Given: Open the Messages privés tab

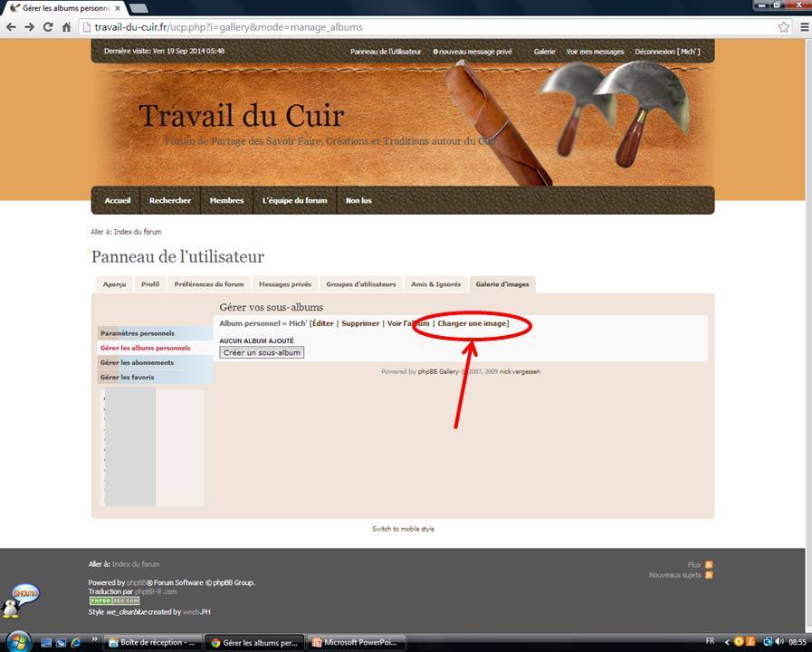Looking at the screenshot, I should pyautogui.click(x=284, y=284).
